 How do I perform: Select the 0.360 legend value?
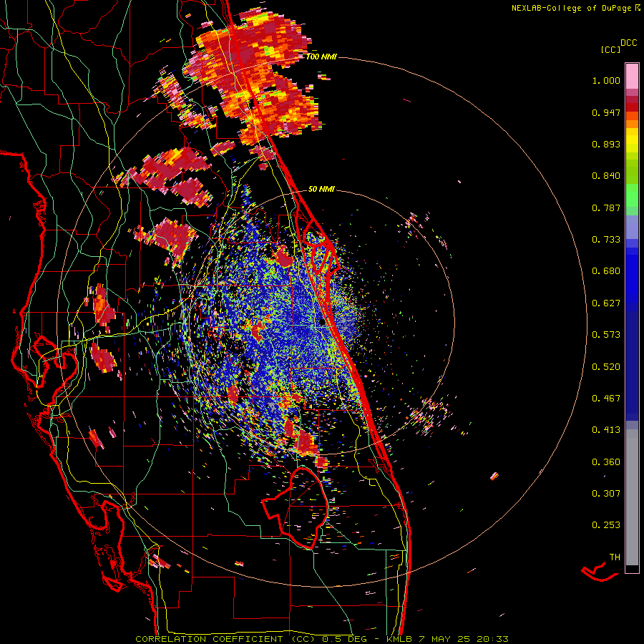coord(606,462)
